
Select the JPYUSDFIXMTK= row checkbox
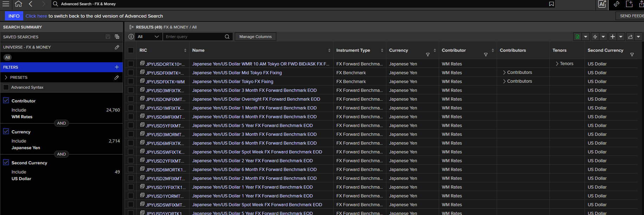point(131,72)
